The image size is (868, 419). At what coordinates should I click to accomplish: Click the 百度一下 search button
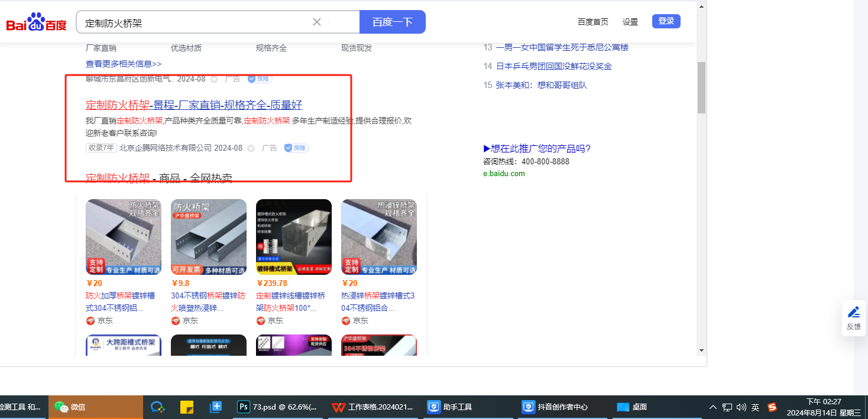pyautogui.click(x=393, y=22)
